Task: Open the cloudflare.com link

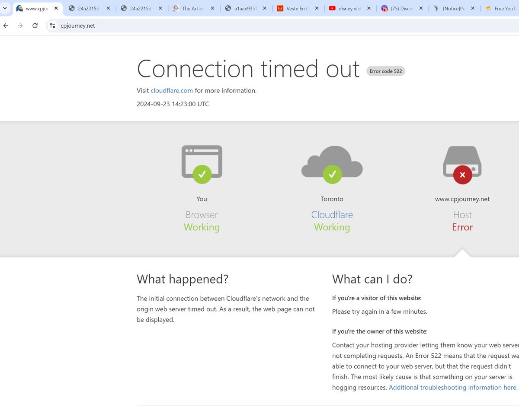Action: (x=172, y=90)
